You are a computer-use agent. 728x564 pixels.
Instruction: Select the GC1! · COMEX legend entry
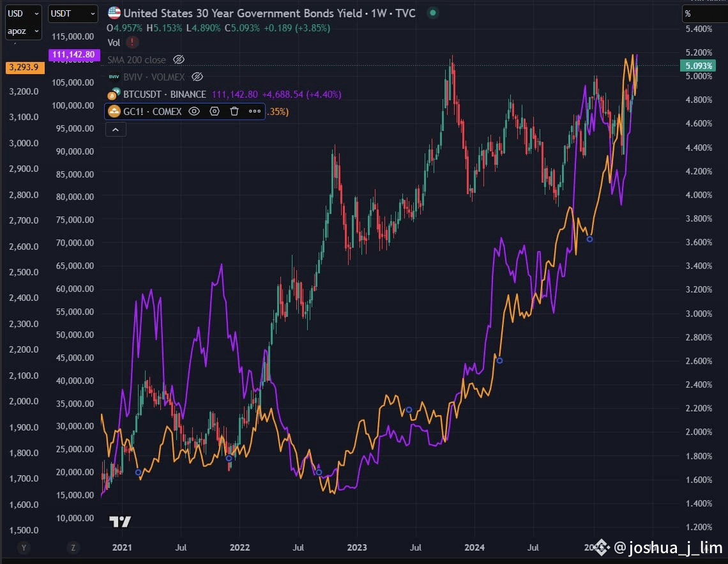[152, 111]
